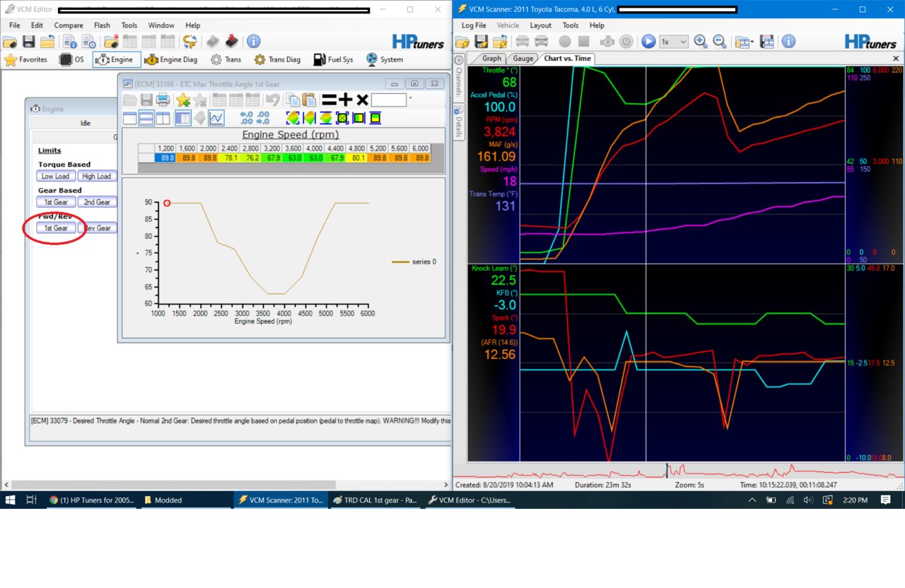Open the File menu in VCM Editor
Image resolution: width=905 pixels, height=588 pixels.
pos(14,25)
